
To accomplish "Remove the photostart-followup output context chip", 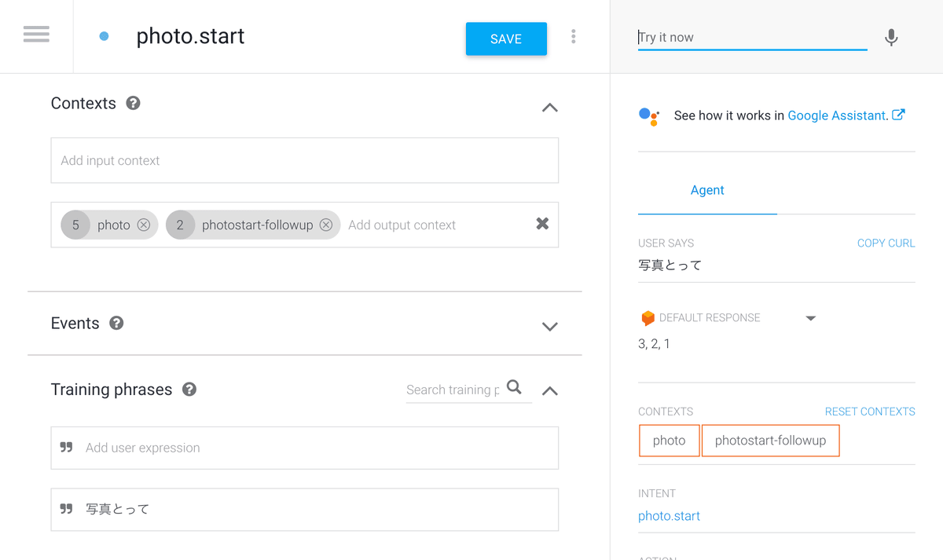I will [326, 225].
